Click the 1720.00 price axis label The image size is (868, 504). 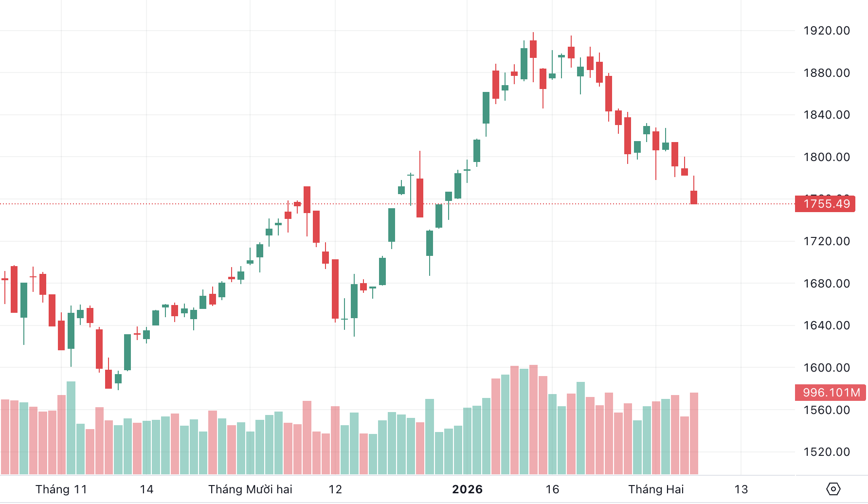coord(827,241)
